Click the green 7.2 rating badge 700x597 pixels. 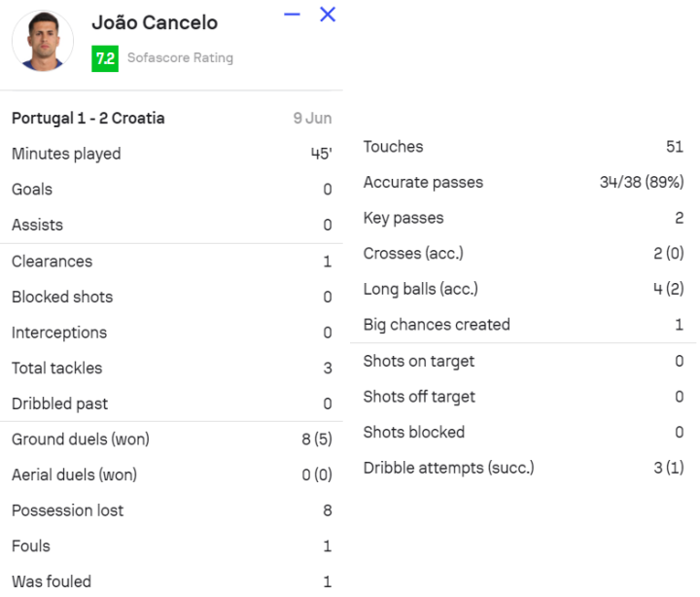[x=105, y=58]
